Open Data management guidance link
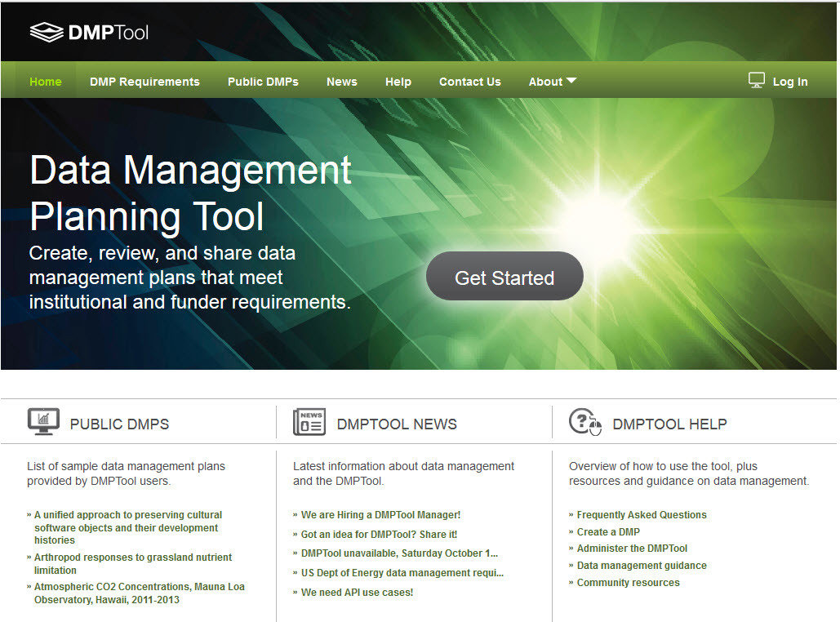 [642, 565]
